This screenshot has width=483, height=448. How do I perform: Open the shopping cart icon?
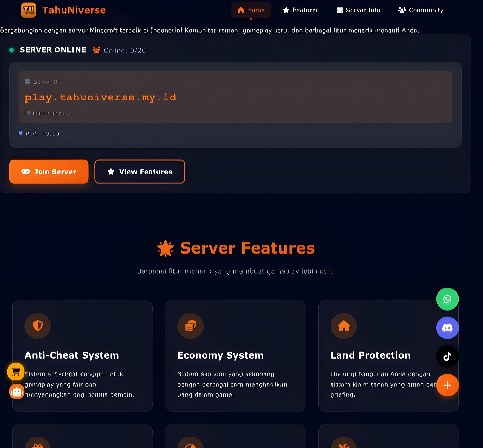coord(15,372)
